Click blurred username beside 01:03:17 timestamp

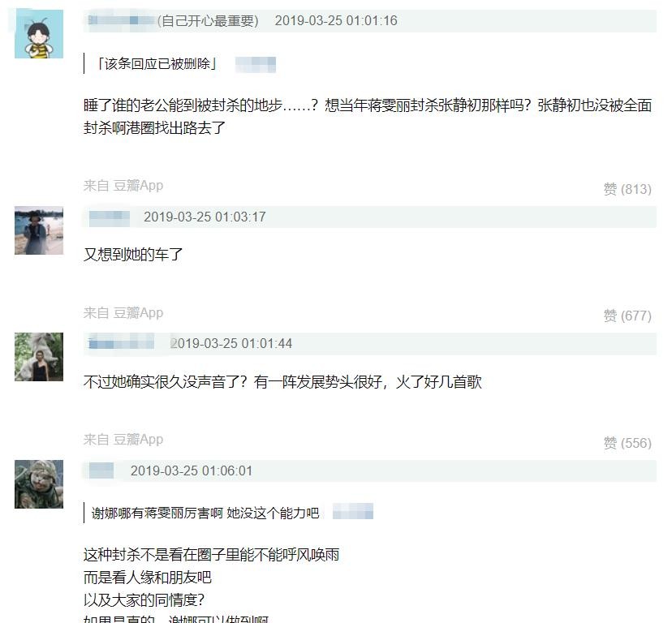(x=110, y=217)
